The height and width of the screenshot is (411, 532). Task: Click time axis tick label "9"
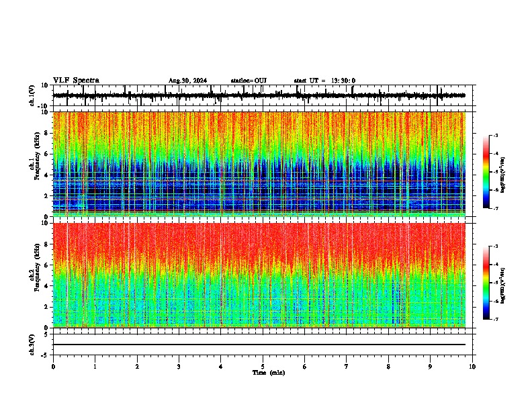click(430, 367)
